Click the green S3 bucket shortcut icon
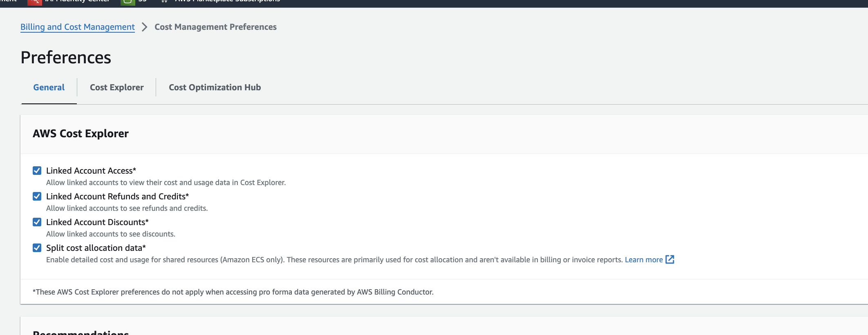The width and height of the screenshot is (868, 335). (x=128, y=2)
